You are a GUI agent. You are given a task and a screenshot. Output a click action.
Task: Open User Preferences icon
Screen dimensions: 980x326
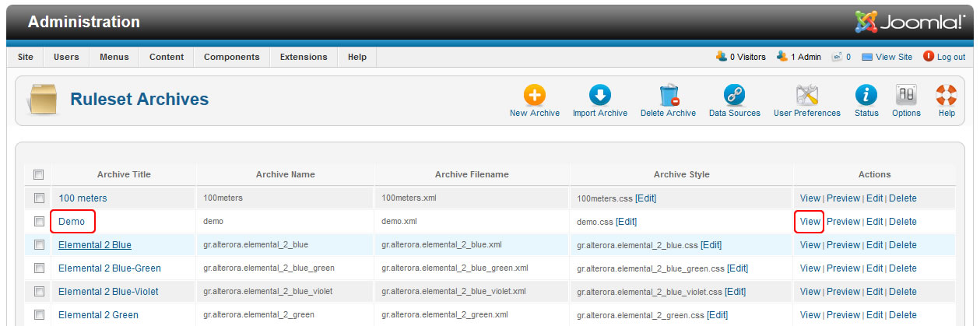(806, 96)
